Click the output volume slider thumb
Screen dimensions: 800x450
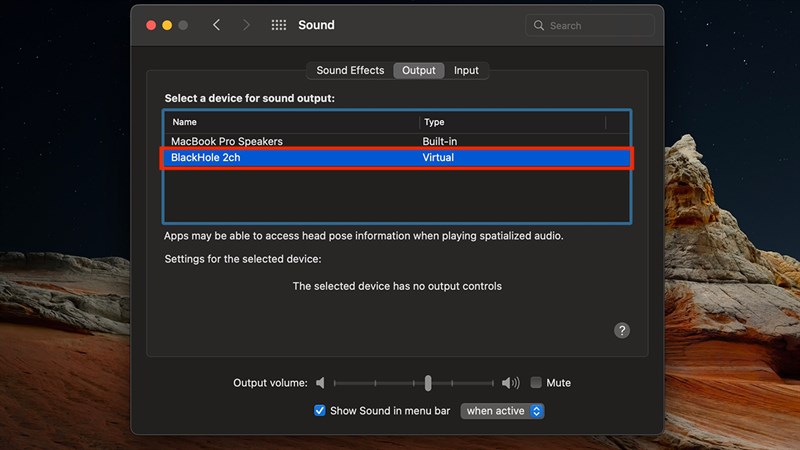(428, 383)
